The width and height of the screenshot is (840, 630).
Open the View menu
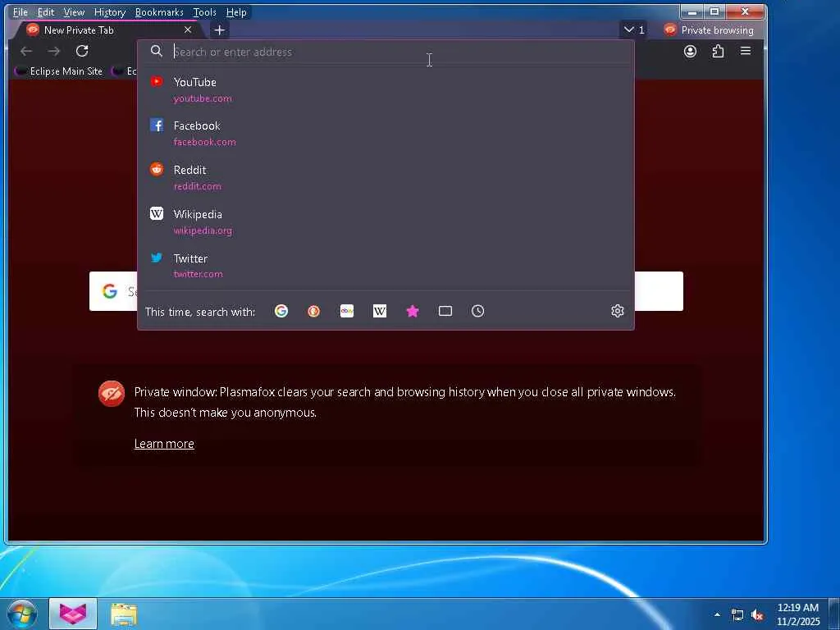point(74,11)
